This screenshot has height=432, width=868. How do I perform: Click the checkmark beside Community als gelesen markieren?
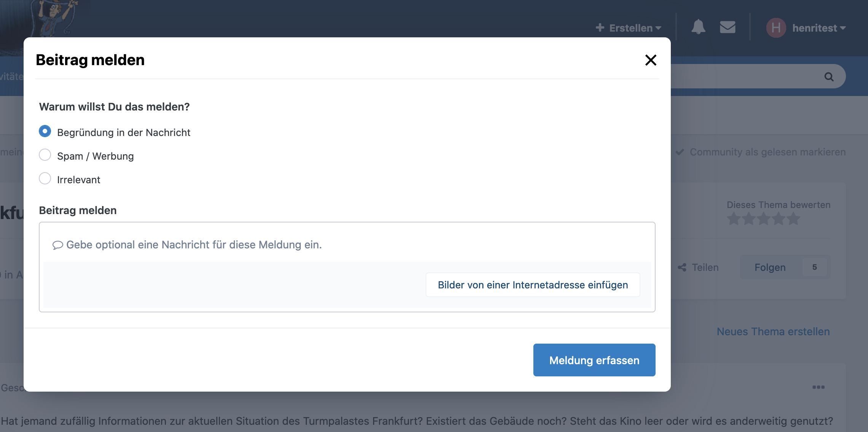click(680, 152)
